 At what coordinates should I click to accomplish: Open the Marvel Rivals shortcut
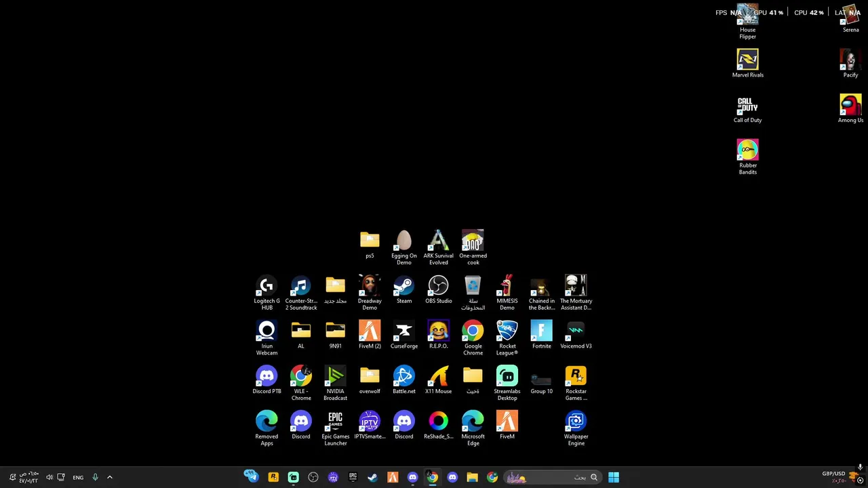747,64
